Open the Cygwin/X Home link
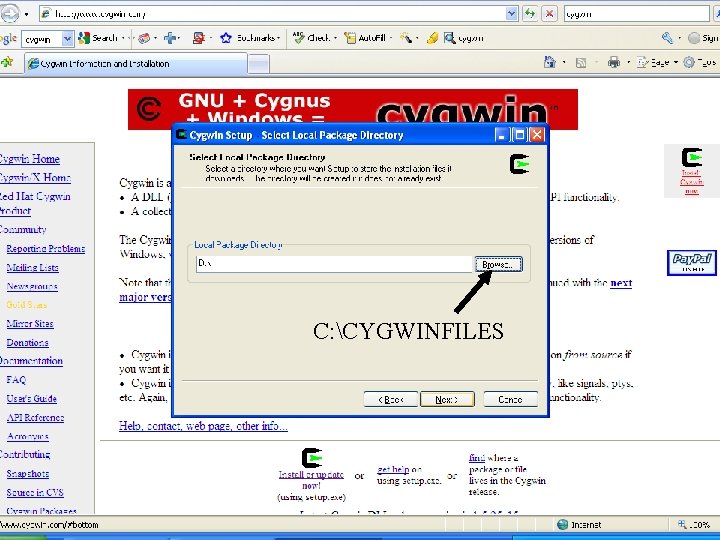 coord(35,178)
